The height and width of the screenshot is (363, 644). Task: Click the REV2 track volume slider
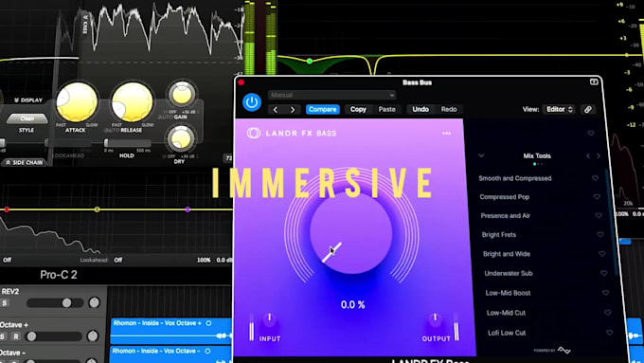pos(55,303)
